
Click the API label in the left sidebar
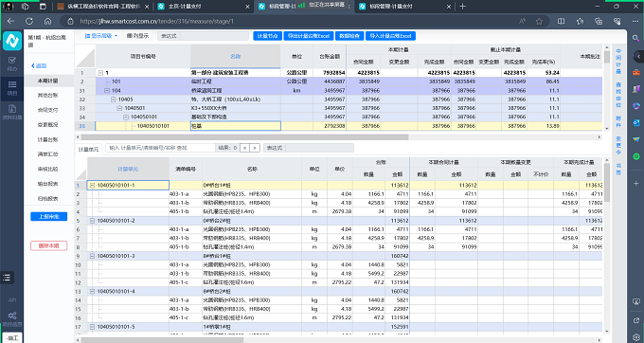click(12, 300)
